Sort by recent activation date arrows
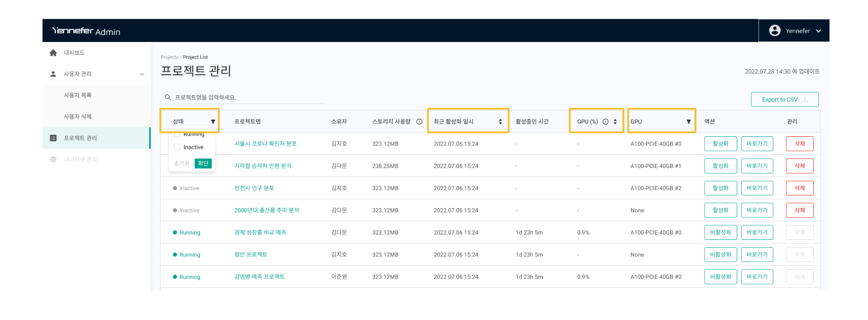868x320 pixels. pos(500,122)
